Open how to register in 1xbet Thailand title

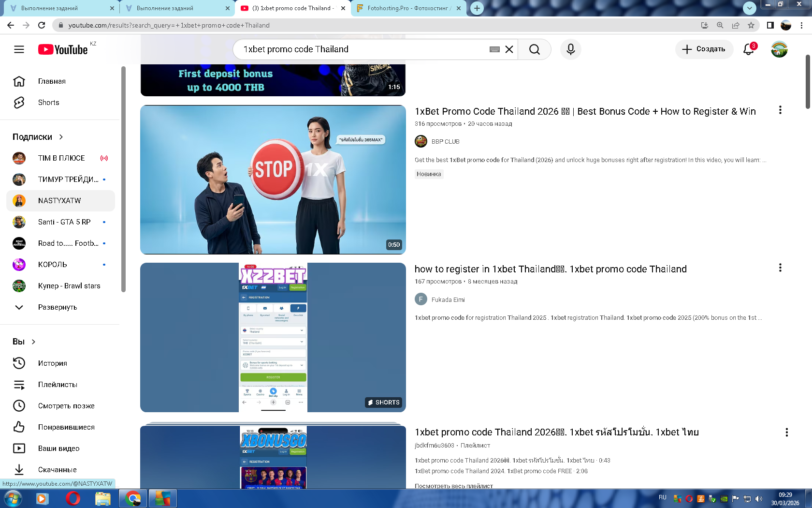click(551, 269)
